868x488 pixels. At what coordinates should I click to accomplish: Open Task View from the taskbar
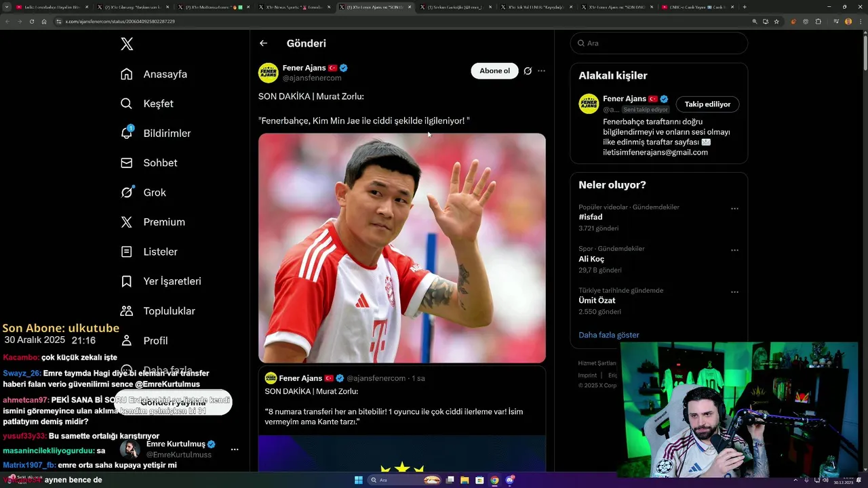pyautogui.click(x=450, y=480)
